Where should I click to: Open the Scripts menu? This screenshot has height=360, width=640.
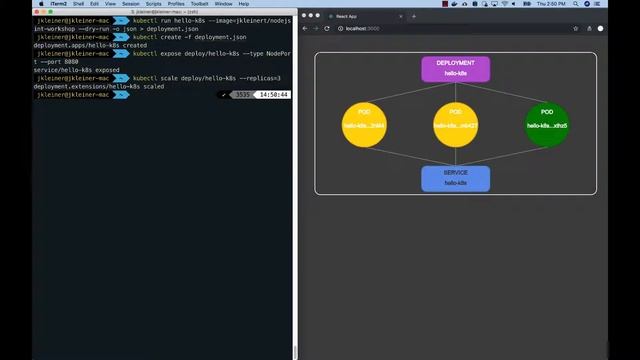point(153,4)
